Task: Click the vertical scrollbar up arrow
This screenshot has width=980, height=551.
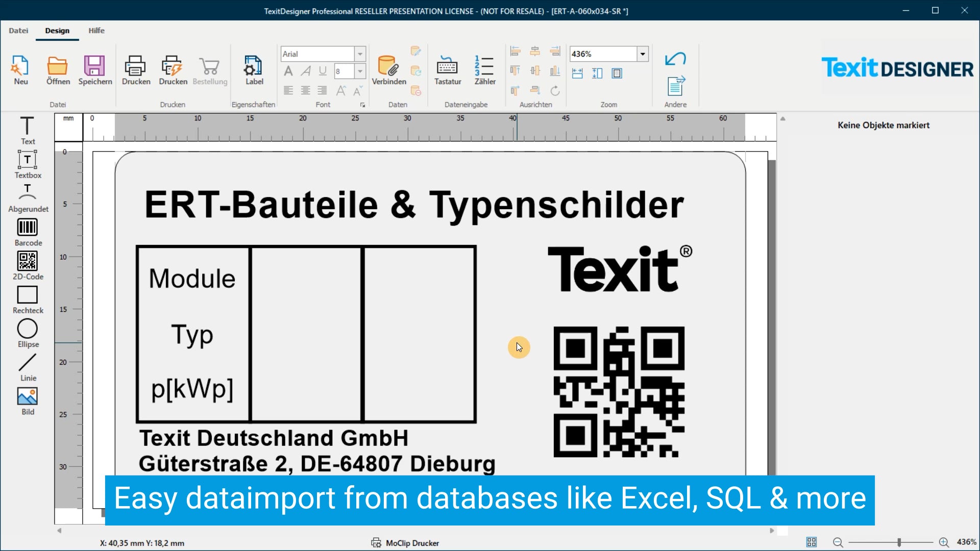Action: [782, 119]
